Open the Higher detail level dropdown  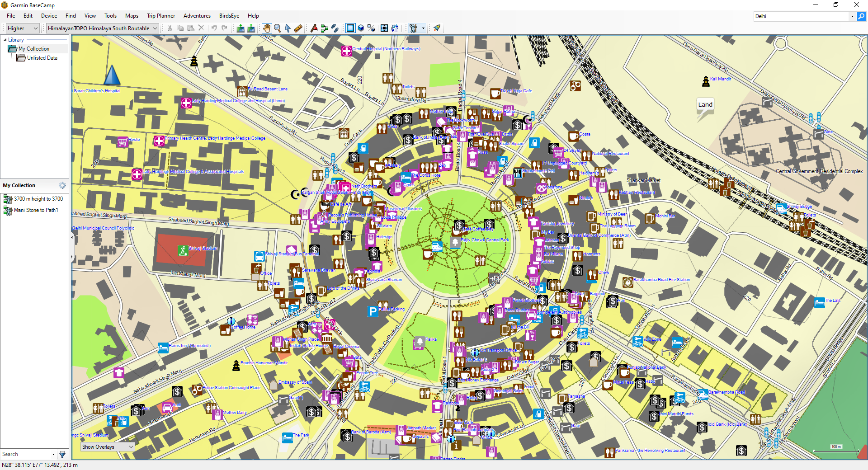coord(23,28)
